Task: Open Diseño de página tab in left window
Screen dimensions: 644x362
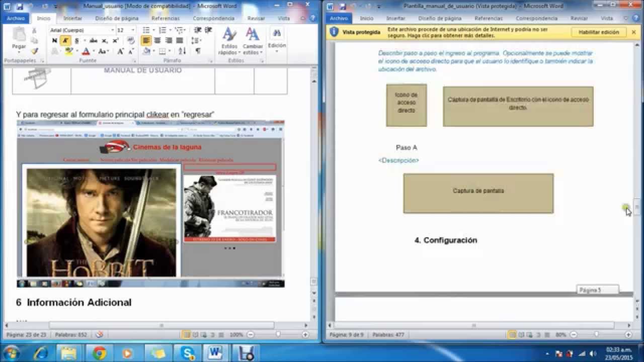Action: pos(117,18)
